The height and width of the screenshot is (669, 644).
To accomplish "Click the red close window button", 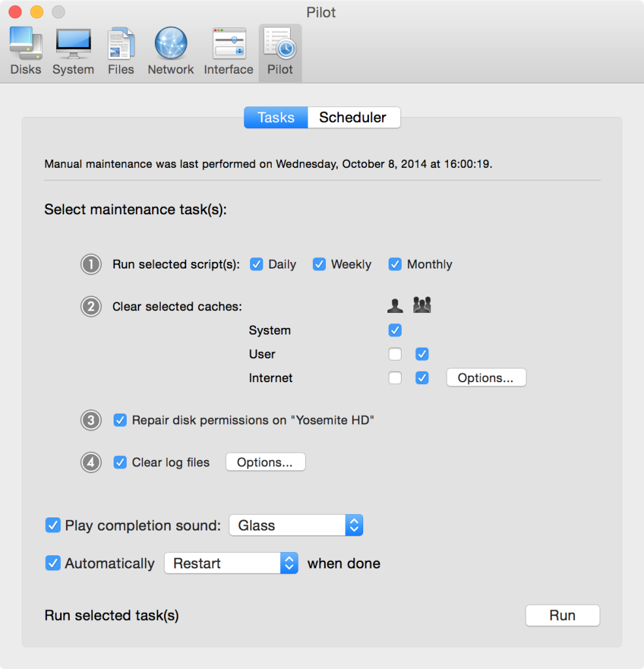I will 16,12.
